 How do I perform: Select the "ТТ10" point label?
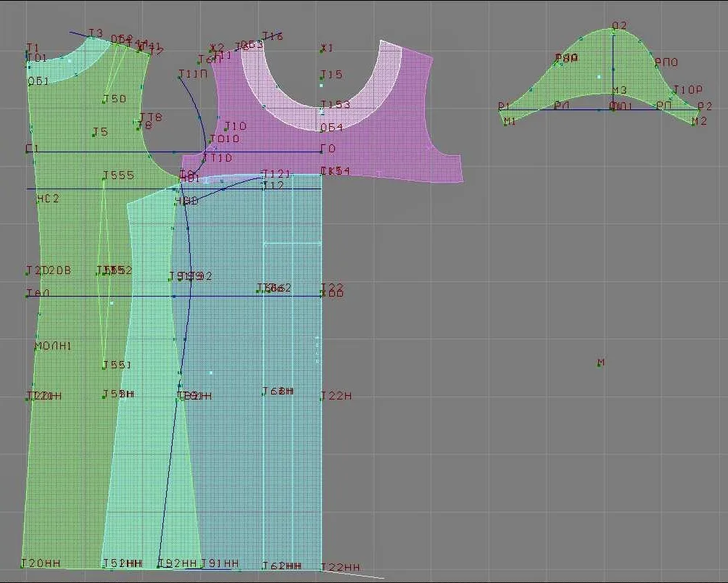pos(218,158)
